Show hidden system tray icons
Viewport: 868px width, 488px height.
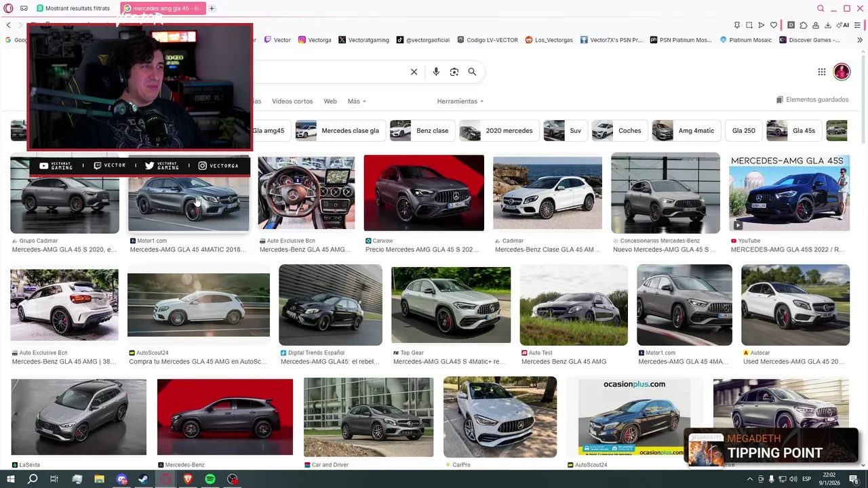tap(750, 479)
